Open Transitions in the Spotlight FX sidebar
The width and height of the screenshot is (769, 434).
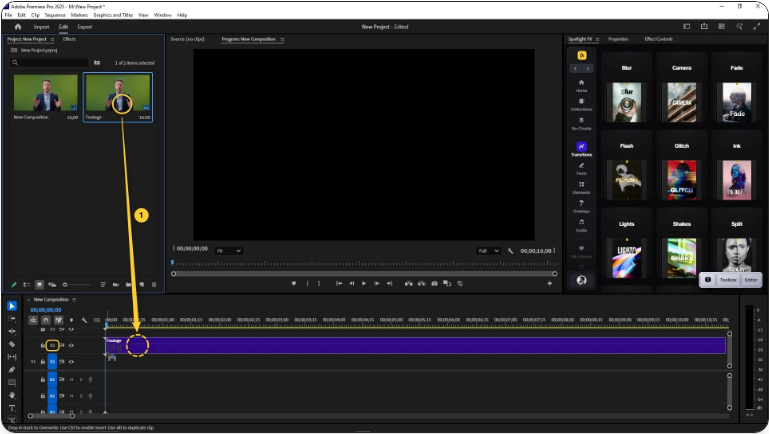click(581, 147)
